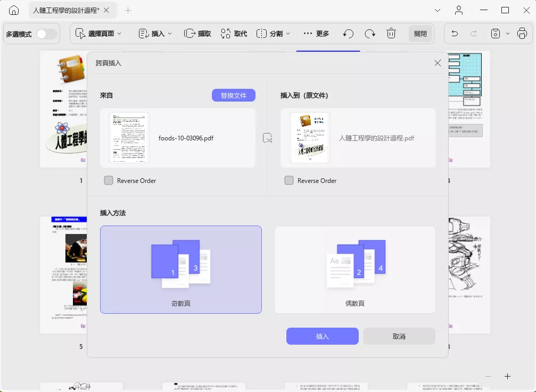Click the 擷取 extract tool
The image size is (536, 392).
197,34
